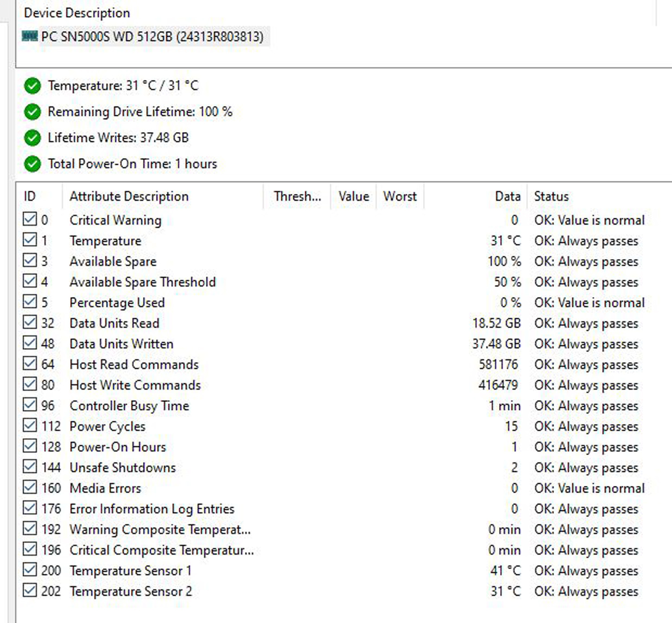This screenshot has width=672, height=623.
Task: Select the 'Media Errors' attribute name
Action: tap(105, 488)
